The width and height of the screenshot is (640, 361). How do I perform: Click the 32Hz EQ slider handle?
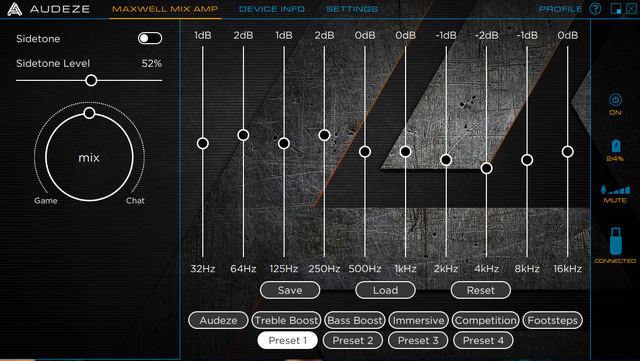pos(202,143)
